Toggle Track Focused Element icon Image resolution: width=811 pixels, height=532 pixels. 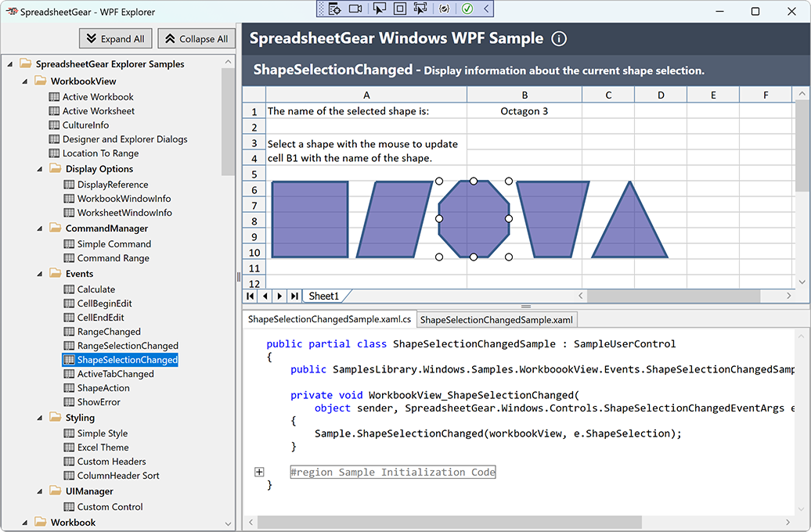(x=420, y=9)
